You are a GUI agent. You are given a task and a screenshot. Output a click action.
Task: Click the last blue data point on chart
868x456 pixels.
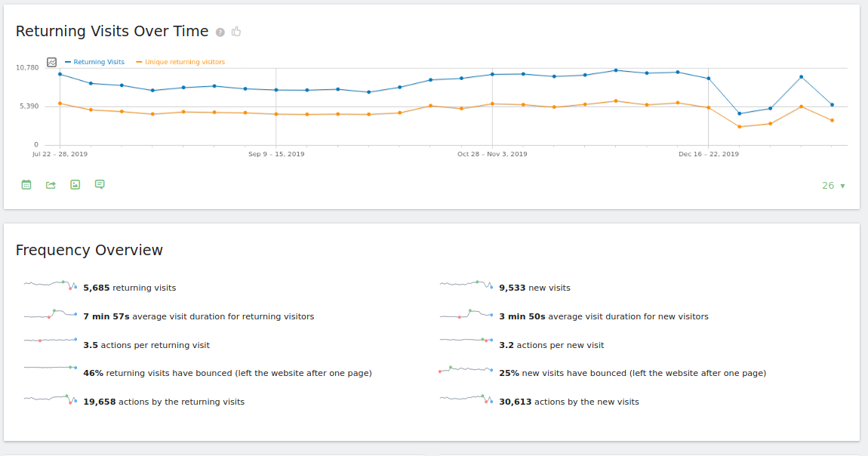(x=832, y=105)
